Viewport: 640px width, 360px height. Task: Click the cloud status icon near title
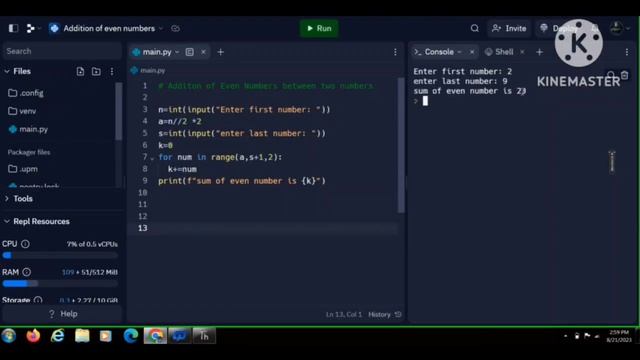pos(176,28)
